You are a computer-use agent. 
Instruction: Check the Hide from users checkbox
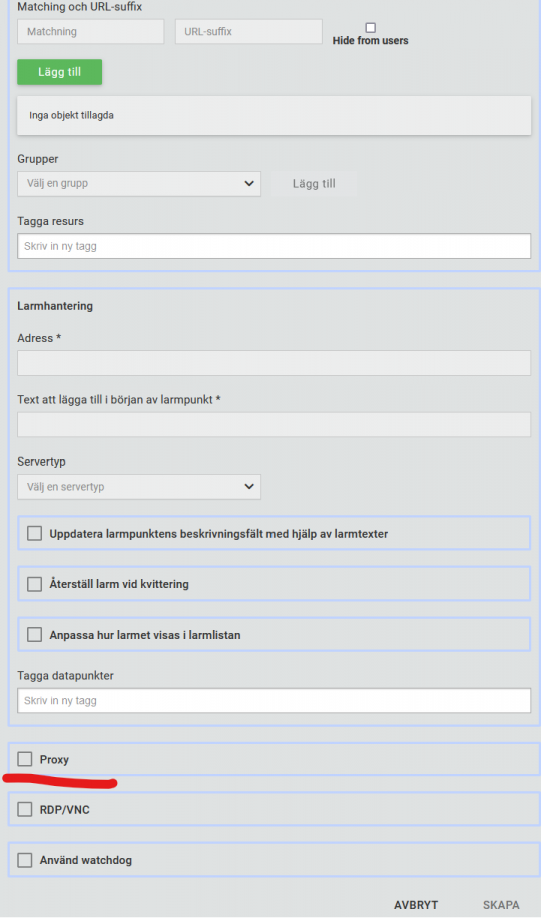(x=371, y=28)
